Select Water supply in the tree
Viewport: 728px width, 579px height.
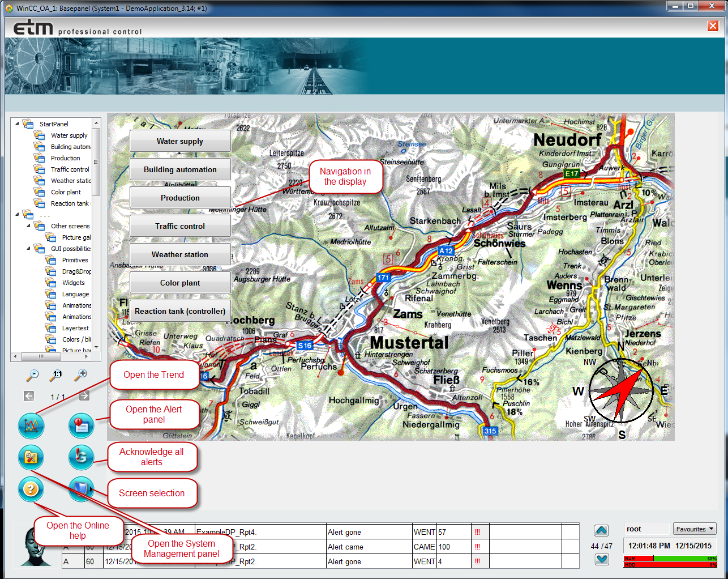click(x=69, y=135)
